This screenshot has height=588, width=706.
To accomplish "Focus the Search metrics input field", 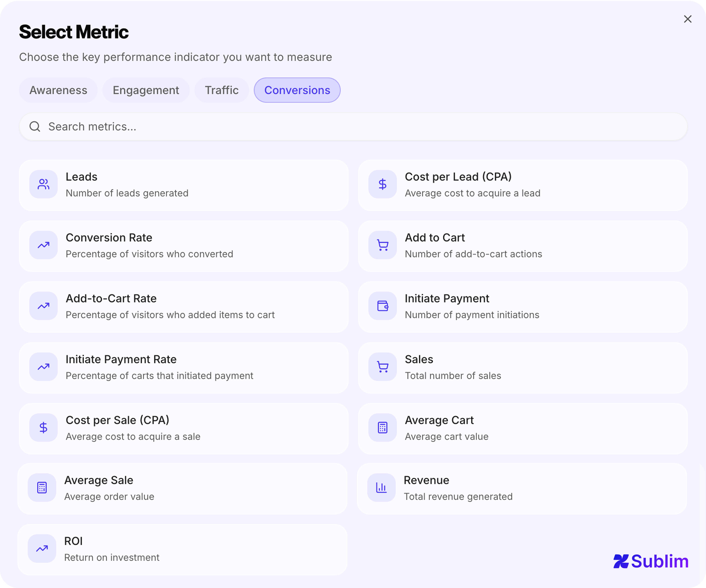I will 353,127.
